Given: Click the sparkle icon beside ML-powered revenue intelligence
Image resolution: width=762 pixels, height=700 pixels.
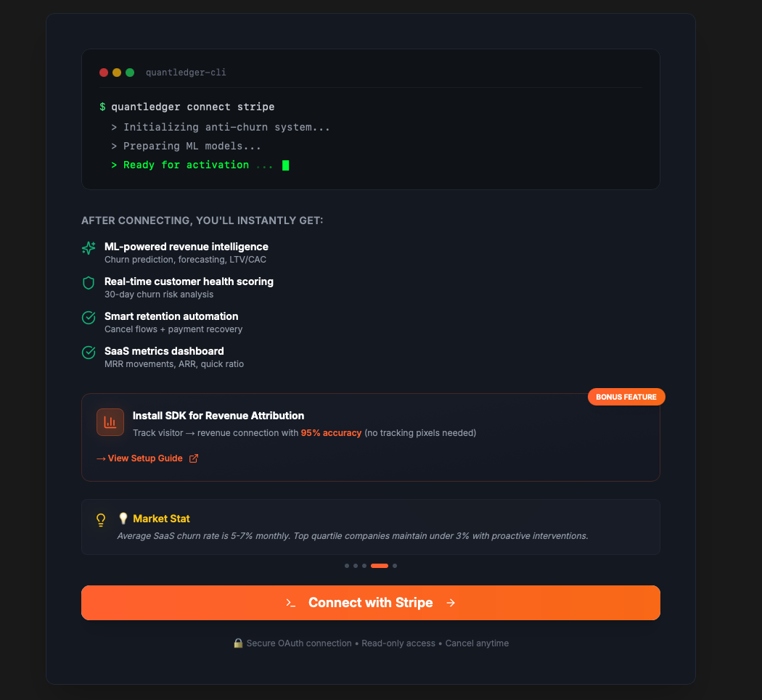Looking at the screenshot, I should point(89,247).
